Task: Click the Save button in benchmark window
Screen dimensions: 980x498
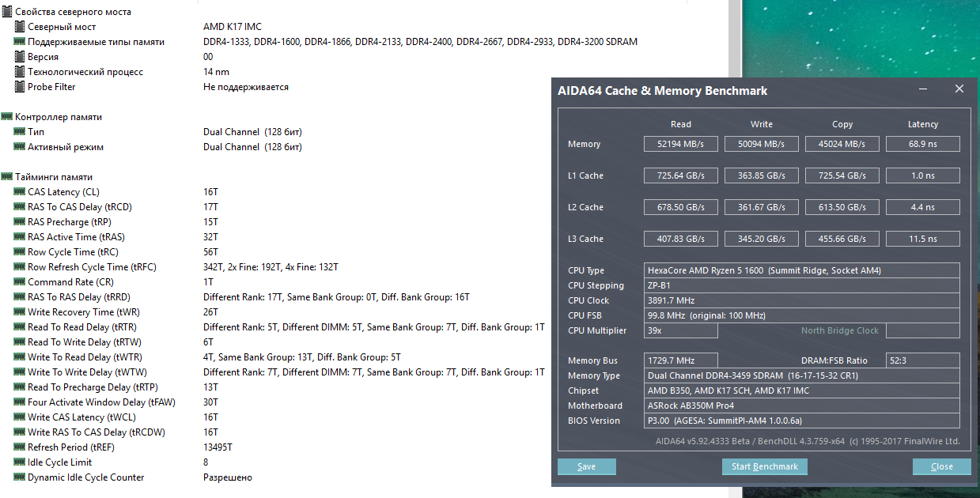Action: click(587, 466)
